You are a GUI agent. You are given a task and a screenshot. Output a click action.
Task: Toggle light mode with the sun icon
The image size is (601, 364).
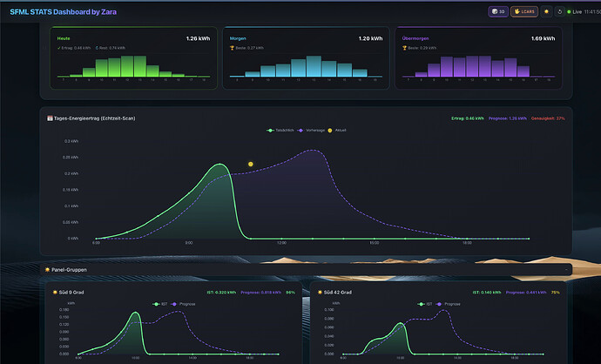tap(546, 11)
